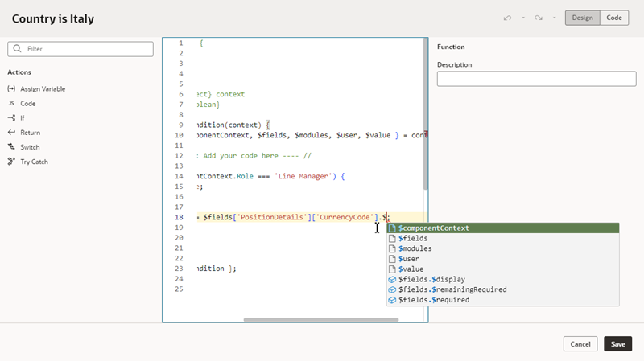This screenshot has height=361, width=644.
Task: Click the 'Line Manager' string on line 14
Action: click(x=303, y=176)
